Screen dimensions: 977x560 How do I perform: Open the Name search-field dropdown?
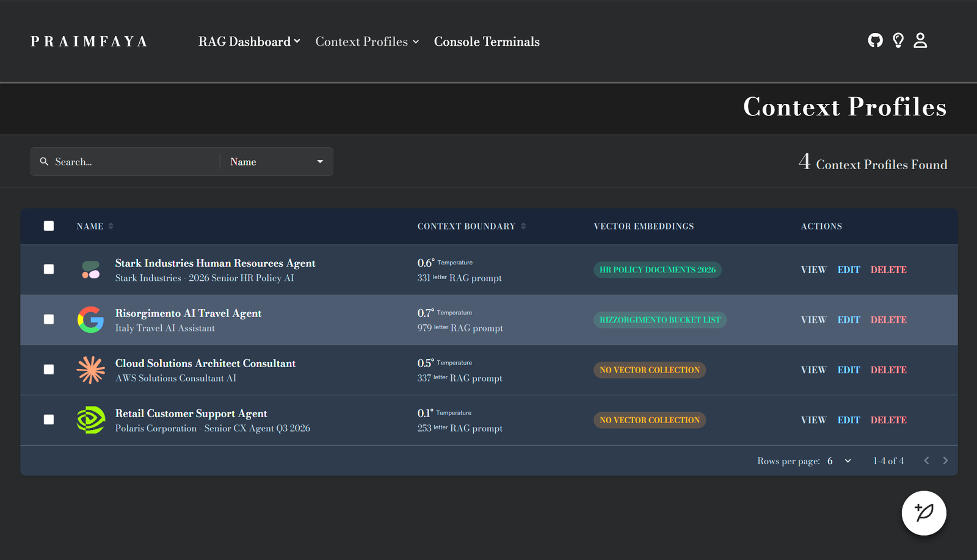click(277, 162)
